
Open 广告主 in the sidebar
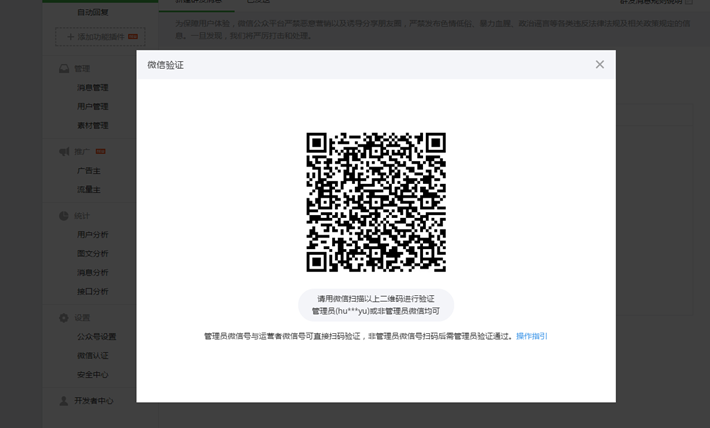click(89, 171)
